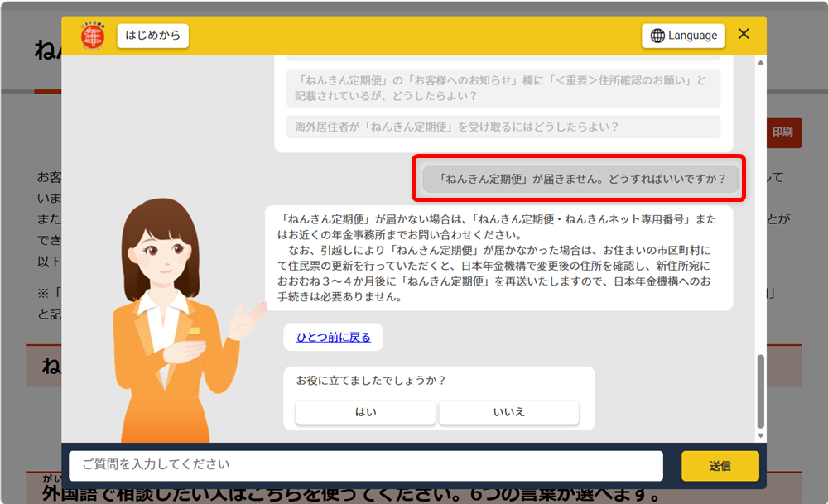The height and width of the screenshot is (504, 828).
Task: Open the Language selector
Action: tap(683, 36)
